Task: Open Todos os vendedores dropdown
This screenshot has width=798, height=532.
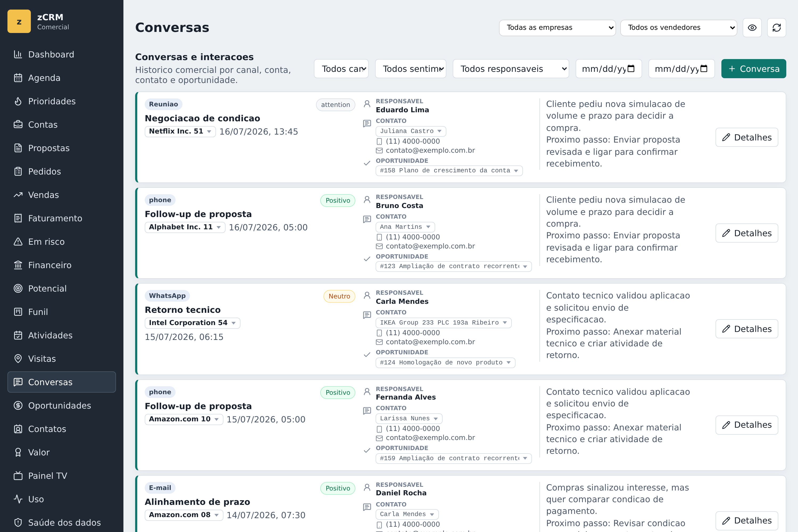Action: click(679, 27)
